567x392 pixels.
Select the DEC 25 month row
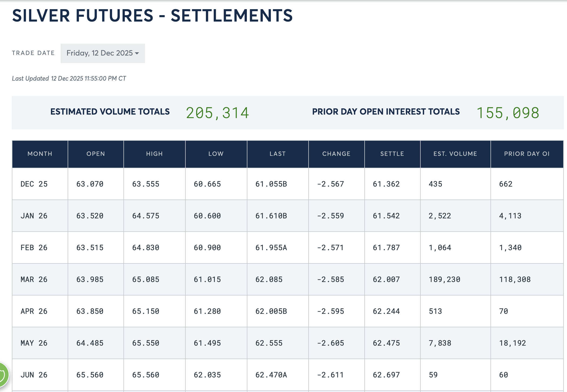pos(34,184)
